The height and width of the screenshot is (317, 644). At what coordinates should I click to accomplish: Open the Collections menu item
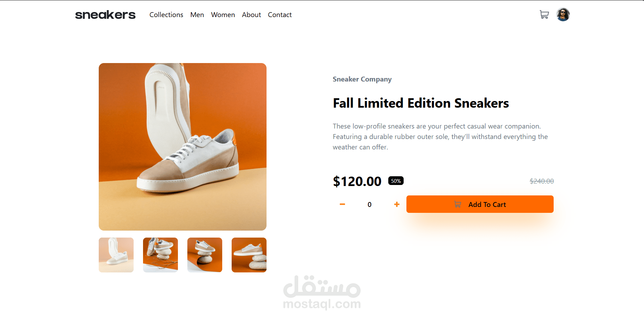click(166, 15)
